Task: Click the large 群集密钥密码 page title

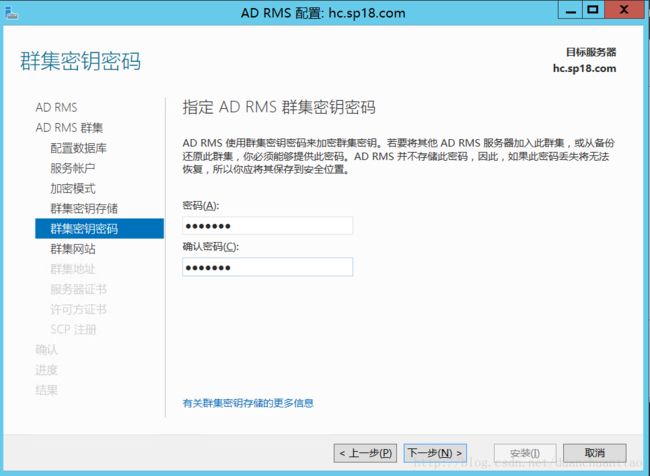Action: coord(80,61)
